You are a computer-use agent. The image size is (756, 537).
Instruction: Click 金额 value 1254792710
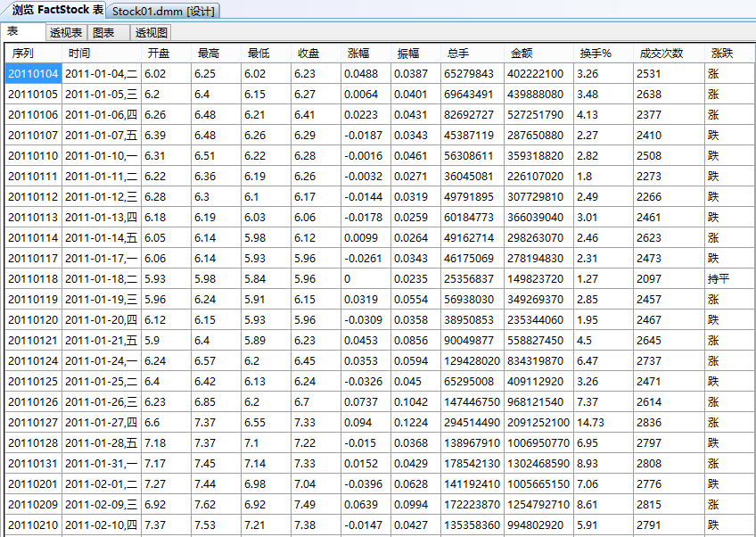coord(539,505)
